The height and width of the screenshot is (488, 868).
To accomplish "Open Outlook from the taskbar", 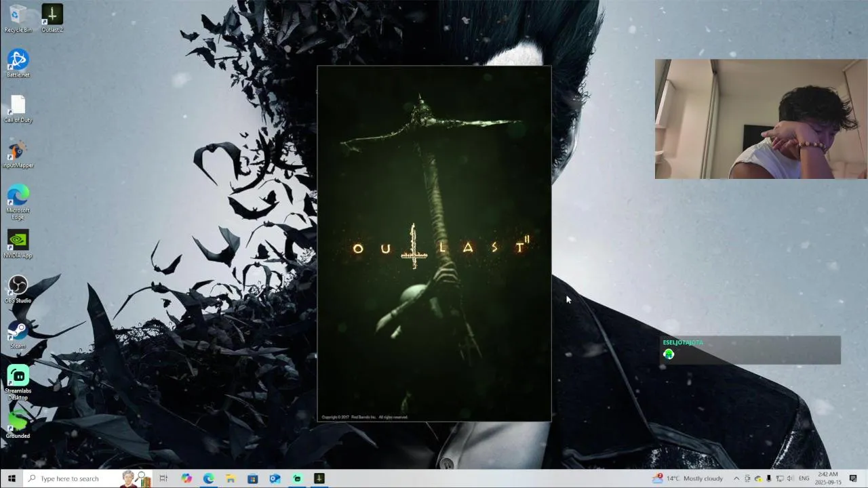I will point(275,479).
